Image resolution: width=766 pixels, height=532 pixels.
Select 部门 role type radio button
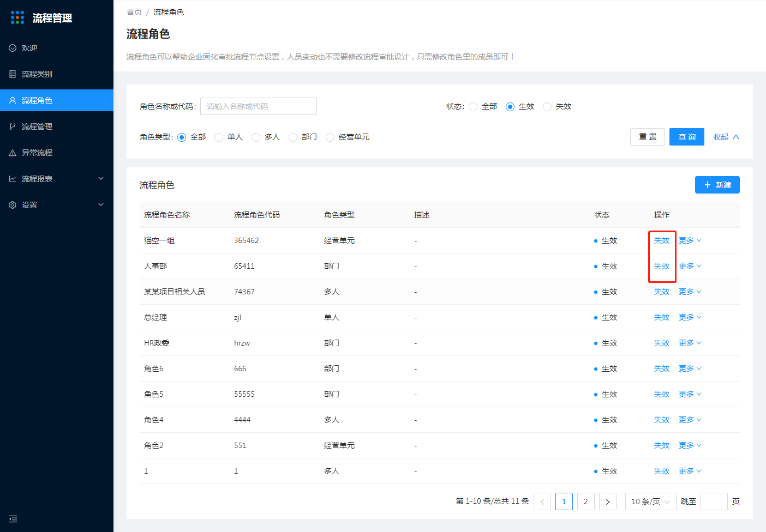click(293, 137)
